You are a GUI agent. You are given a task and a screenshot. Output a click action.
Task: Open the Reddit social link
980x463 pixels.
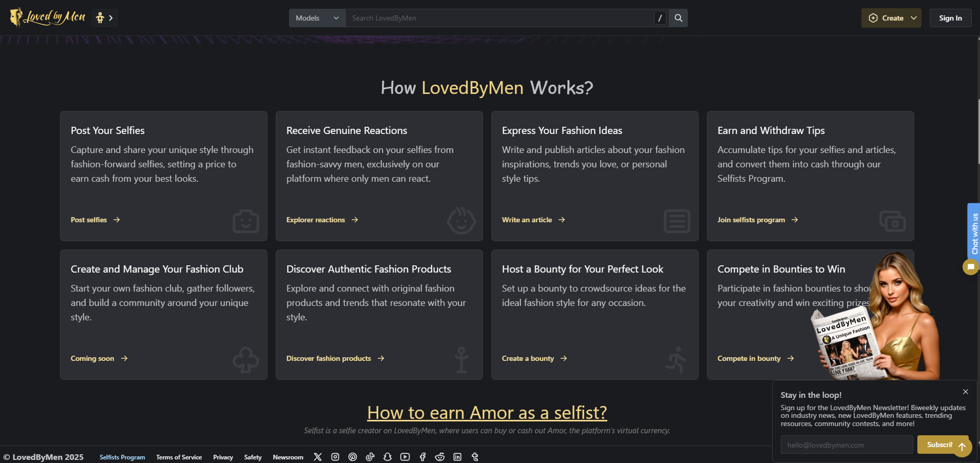pos(440,457)
